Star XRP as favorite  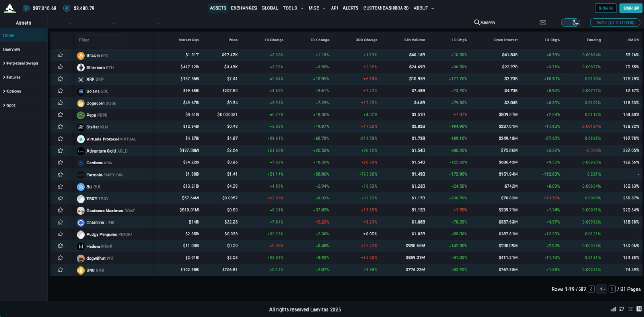(61, 80)
